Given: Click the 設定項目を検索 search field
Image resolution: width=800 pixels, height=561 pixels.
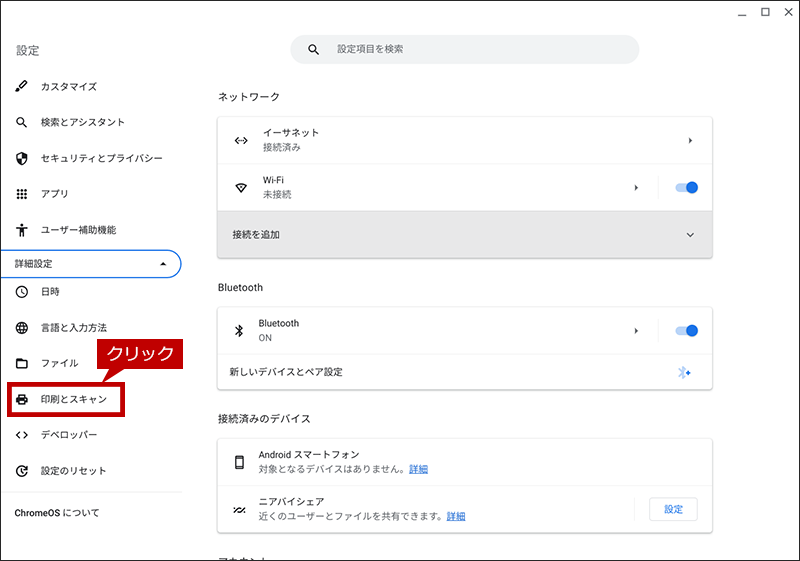Looking at the screenshot, I should (x=464, y=49).
